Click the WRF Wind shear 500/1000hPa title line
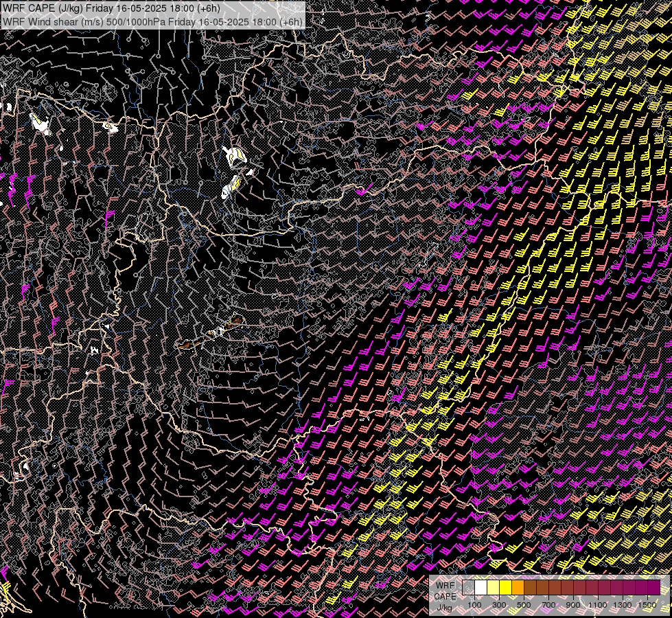 tap(152, 21)
